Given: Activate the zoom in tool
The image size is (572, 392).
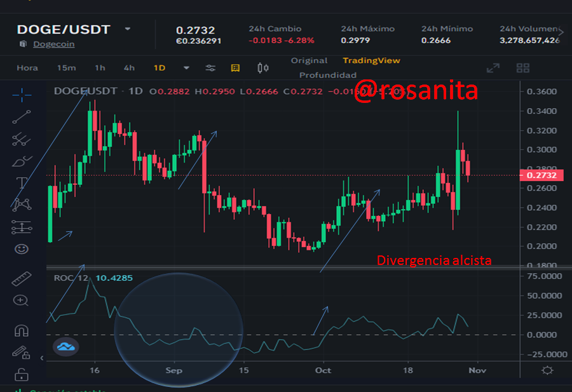Looking at the screenshot, I should pyautogui.click(x=21, y=301).
